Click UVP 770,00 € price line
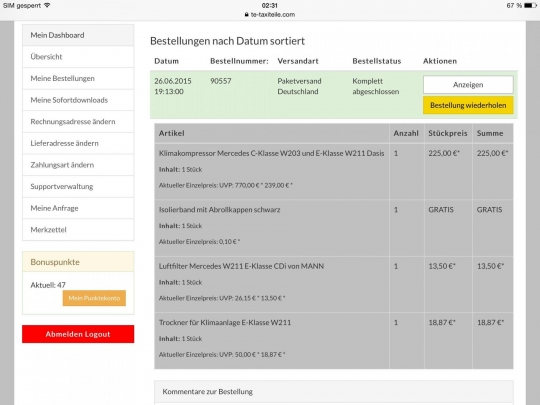 click(x=226, y=185)
